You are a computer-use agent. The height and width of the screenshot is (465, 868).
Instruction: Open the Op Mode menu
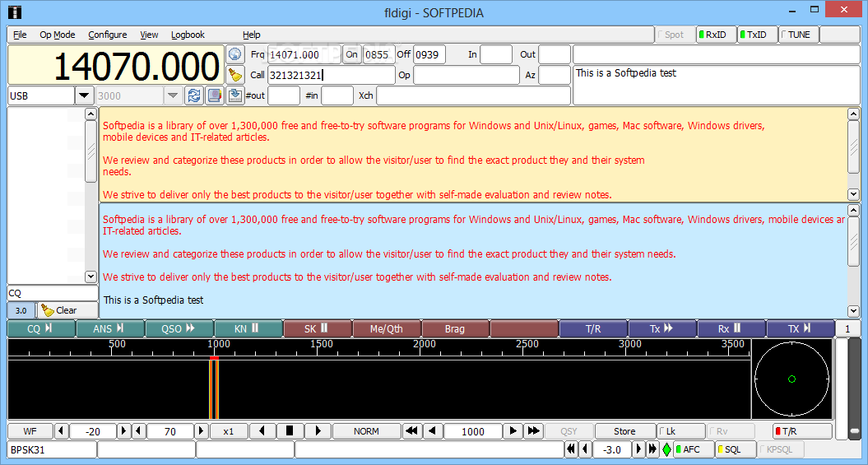tap(58, 35)
